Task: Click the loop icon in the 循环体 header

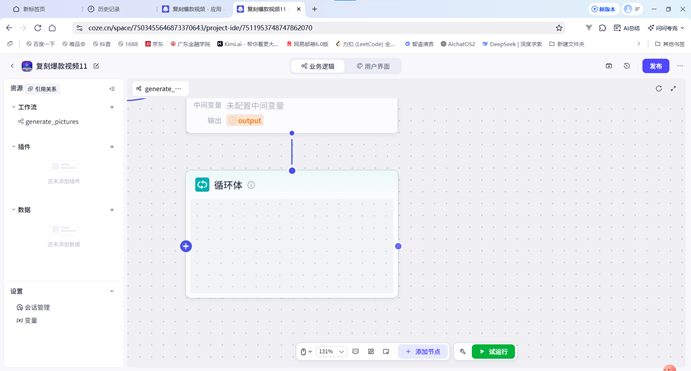Action: pyautogui.click(x=202, y=185)
